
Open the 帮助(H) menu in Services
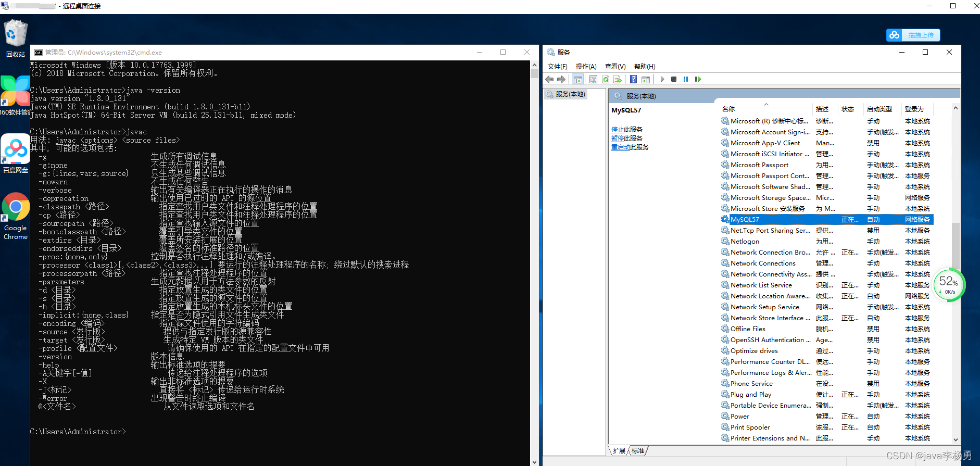[x=645, y=66]
